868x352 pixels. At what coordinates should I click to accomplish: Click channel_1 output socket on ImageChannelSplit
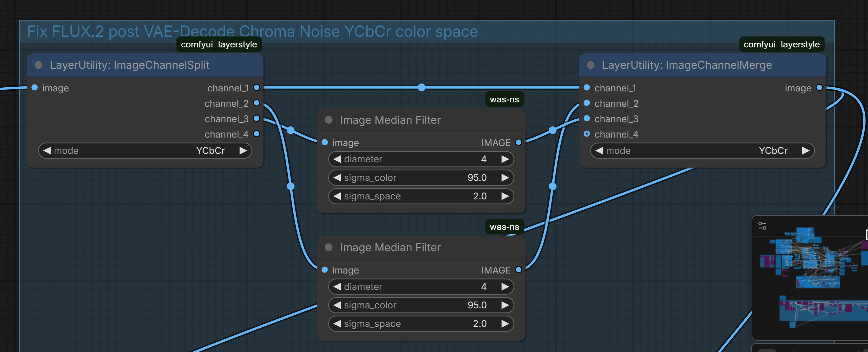(257, 88)
